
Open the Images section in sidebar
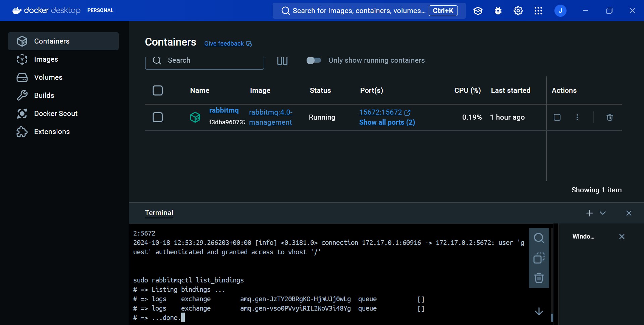pos(63,59)
